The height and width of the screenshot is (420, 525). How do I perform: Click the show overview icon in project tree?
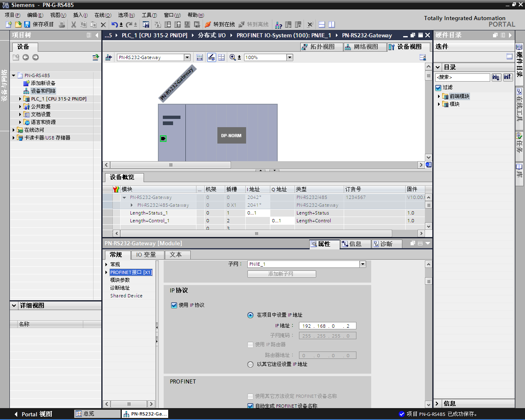coord(96,57)
